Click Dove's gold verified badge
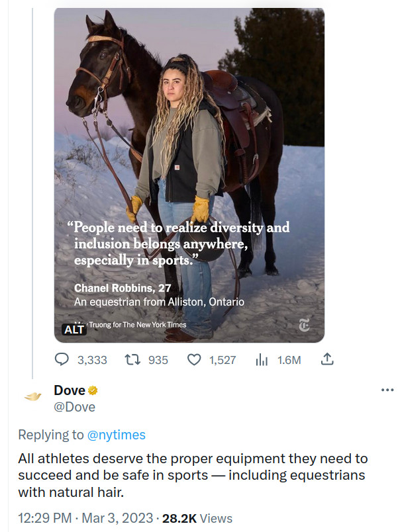The height and width of the screenshot is (532, 400). [93, 391]
